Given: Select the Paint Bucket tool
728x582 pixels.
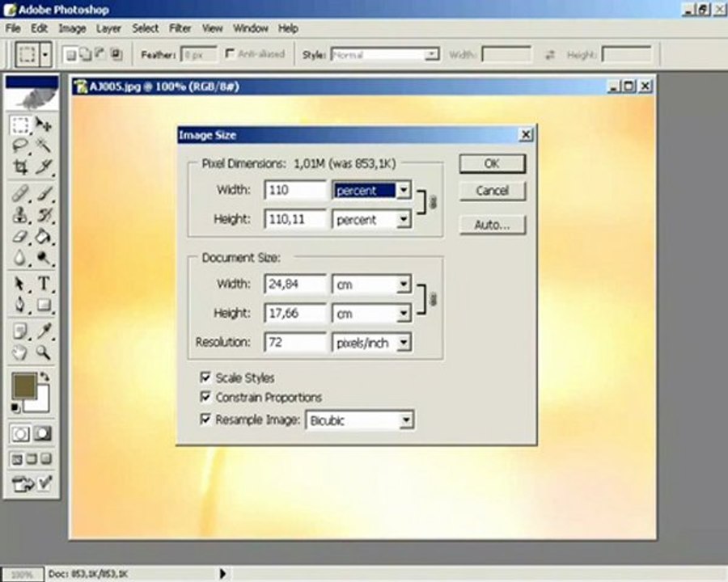Looking at the screenshot, I should [x=44, y=236].
